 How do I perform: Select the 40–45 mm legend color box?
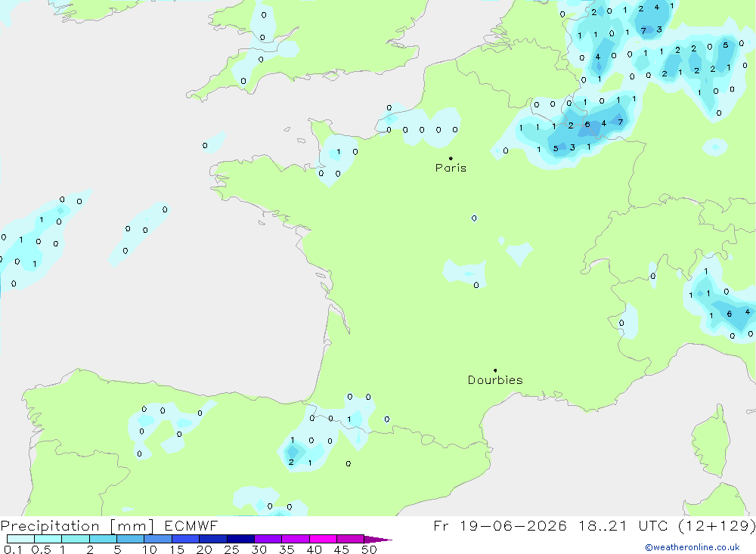pyautogui.click(x=323, y=539)
